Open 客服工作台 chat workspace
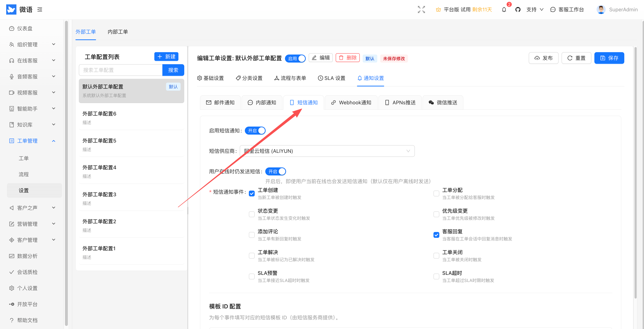Screen dimensions: 644x329 567,9
